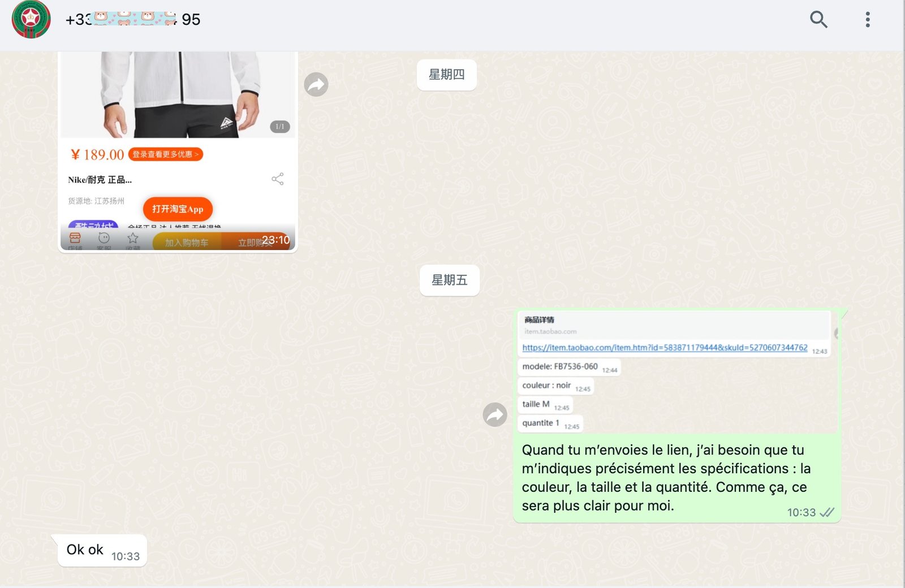
Task: Click the star favorite icon in product image
Action: click(133, 239)
